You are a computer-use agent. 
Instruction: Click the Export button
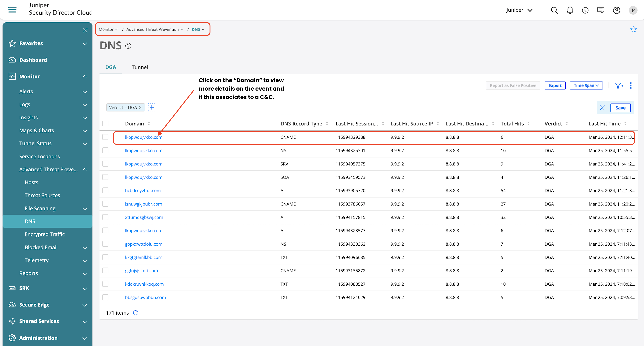coord(555,86)
